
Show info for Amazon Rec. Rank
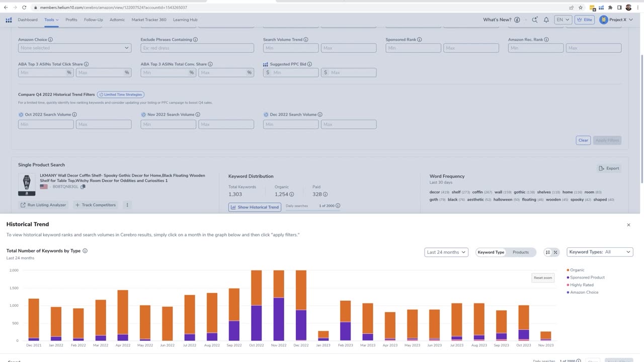(547, 40)
